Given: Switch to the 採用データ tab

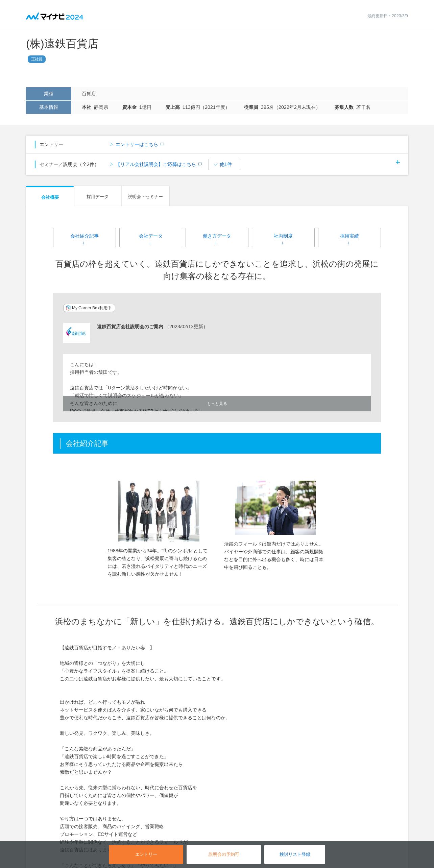Looking at the screenshot, I should [97, 196].
